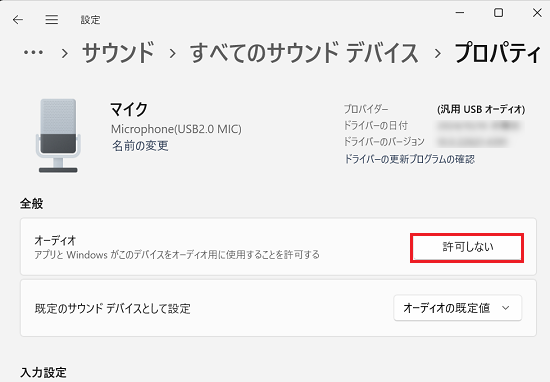The width and height of the screenshot is (550, 382).
Task: Click the microphone device image
Action: coord(58,135)
